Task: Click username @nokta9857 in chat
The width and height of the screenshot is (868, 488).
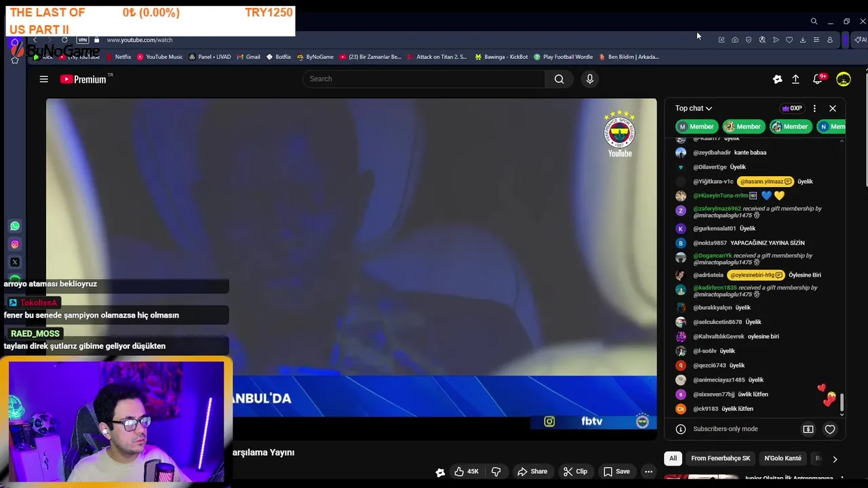Action: coord(710,243)
